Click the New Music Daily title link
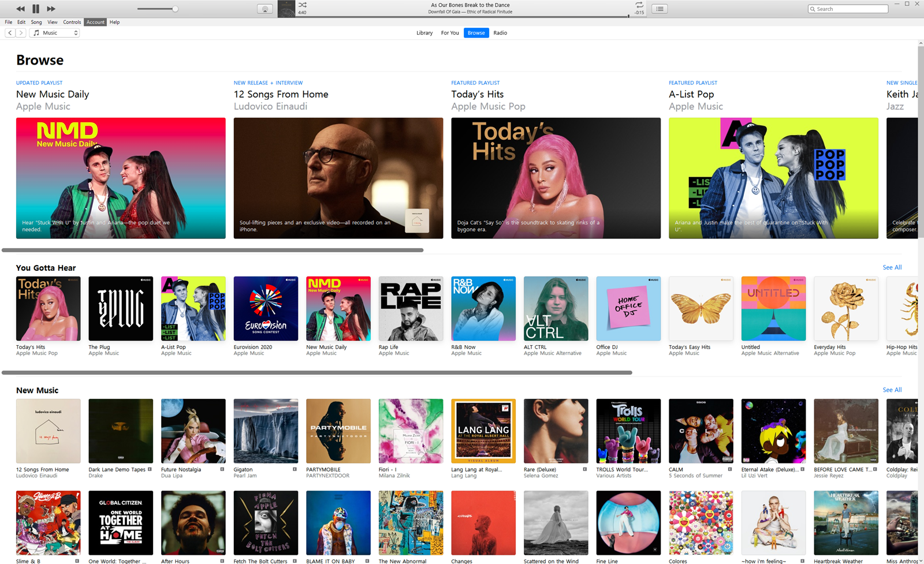This screenshot has width=924, height=564. point(53,94)
